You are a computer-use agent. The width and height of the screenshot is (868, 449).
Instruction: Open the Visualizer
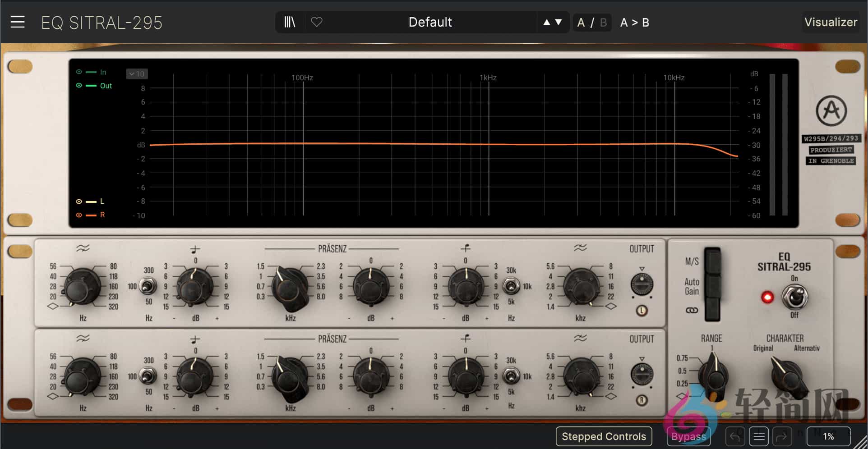[831, 22]
